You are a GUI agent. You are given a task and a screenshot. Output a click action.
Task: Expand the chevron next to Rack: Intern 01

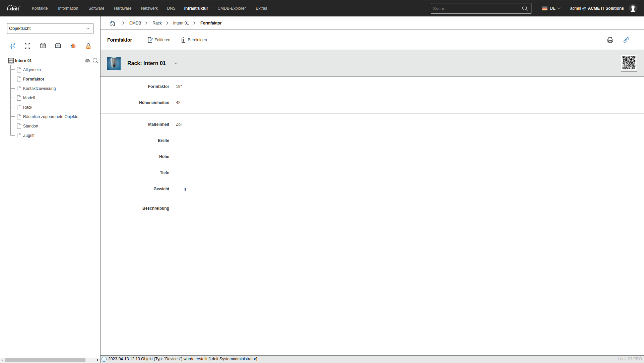click(176, 63)
